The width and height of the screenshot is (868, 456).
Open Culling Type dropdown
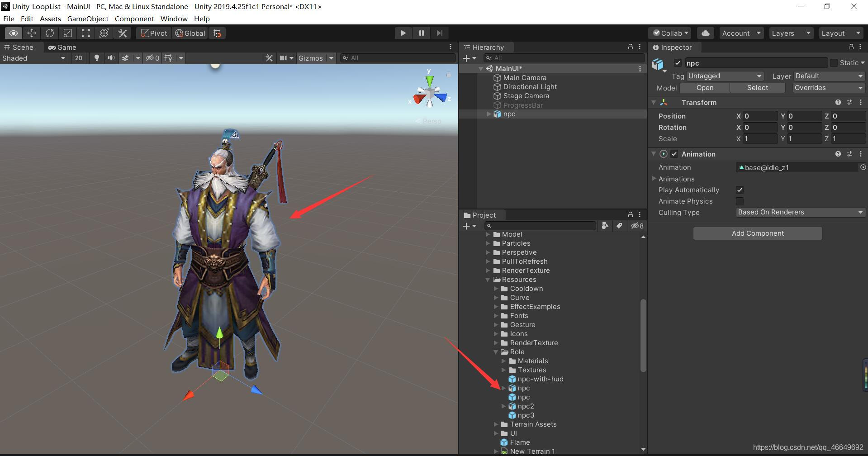point(801,212)
